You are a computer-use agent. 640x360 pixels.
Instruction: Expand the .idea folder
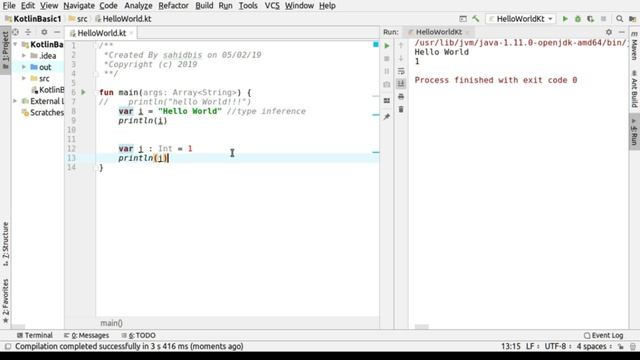click(24, 56)
